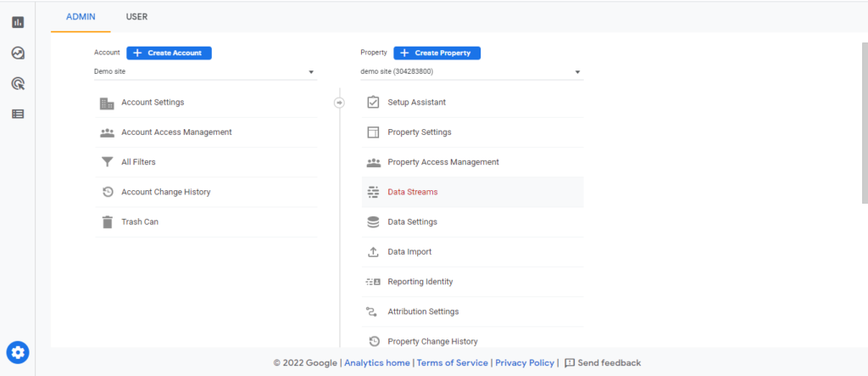Open the Property Change History label
868x376 pixels.
(433, 341)
